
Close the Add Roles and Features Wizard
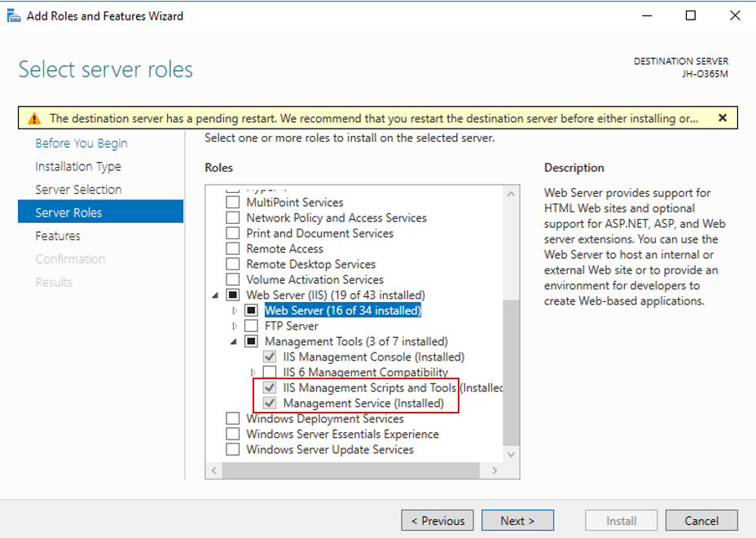735,16
